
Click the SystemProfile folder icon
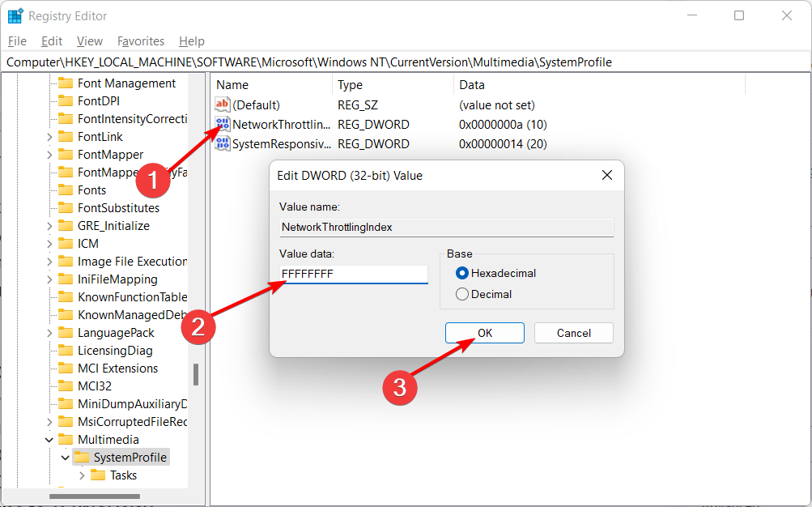pyautogui.click(x=82, y=457)
